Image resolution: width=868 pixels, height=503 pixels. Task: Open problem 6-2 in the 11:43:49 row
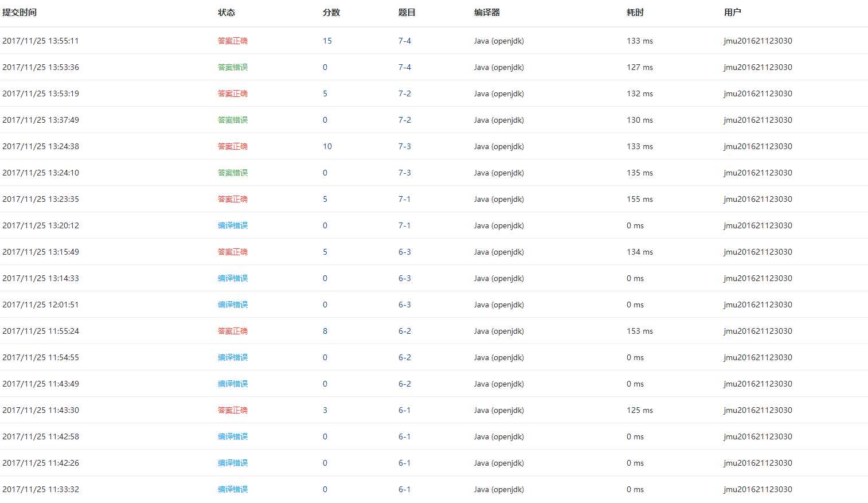405,384
